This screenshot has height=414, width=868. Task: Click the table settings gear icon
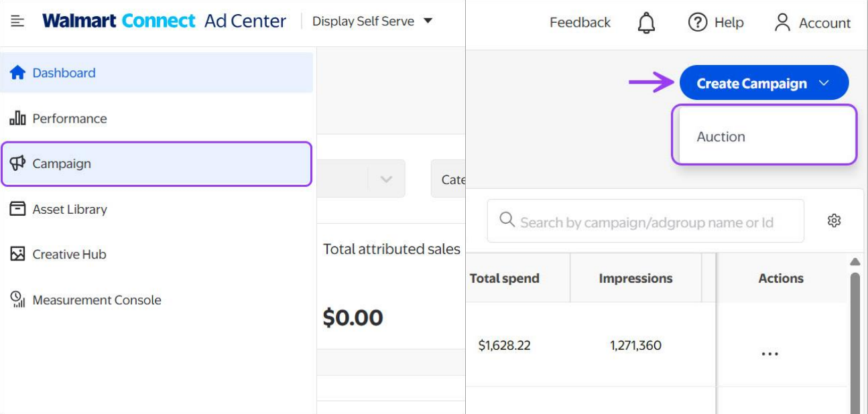tap(834, 220)
